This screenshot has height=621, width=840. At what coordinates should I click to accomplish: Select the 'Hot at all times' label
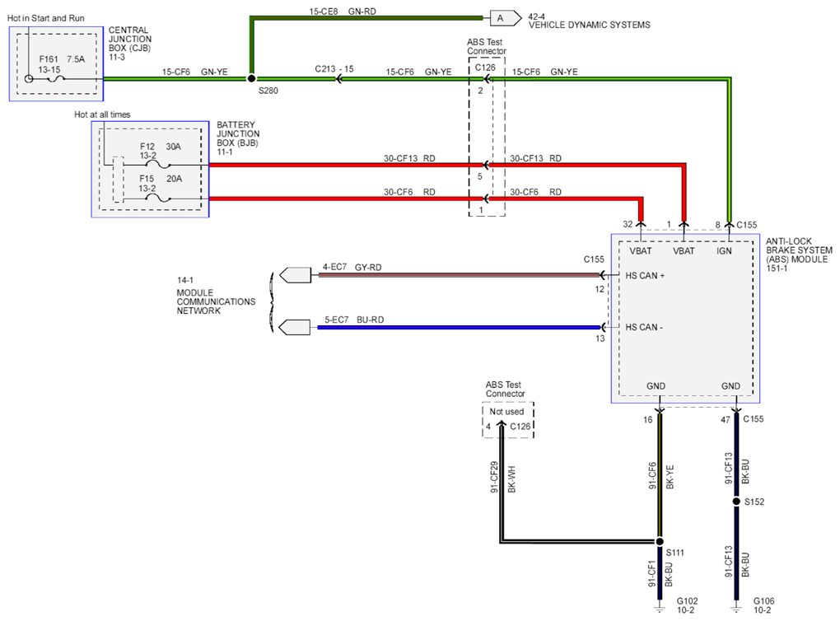102,114
